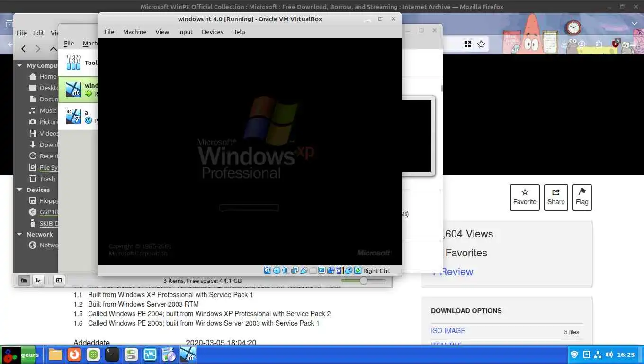Bookmark page using Firefox star icon
This screenshot has width=644, height=364.
481,44
